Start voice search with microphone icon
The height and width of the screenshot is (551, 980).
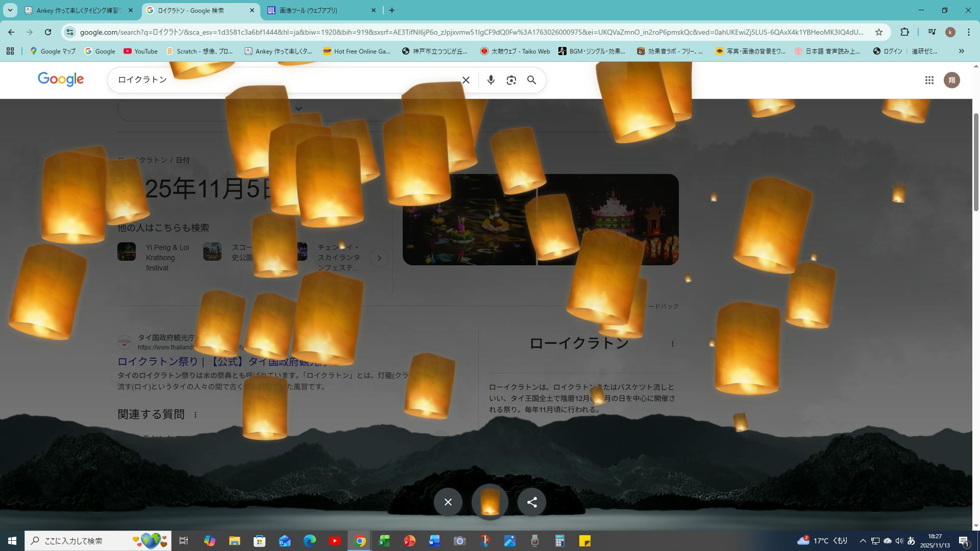[x=491, y=80]
